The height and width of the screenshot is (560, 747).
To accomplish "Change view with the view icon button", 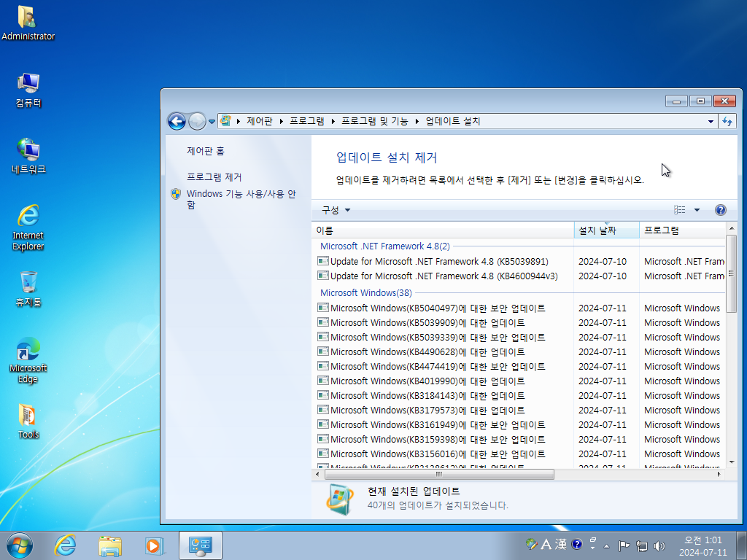I will tap(680, 210).
